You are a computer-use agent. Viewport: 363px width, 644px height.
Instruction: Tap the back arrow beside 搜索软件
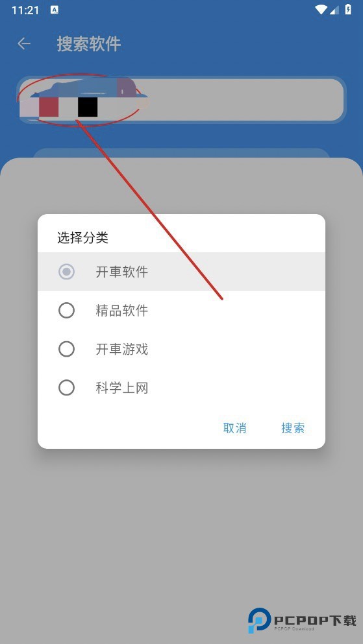[x=24, y=43]
